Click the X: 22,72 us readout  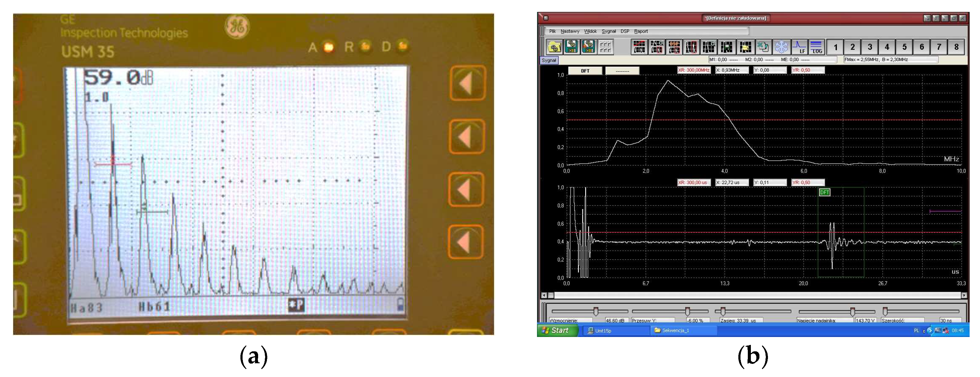point(732,182)
